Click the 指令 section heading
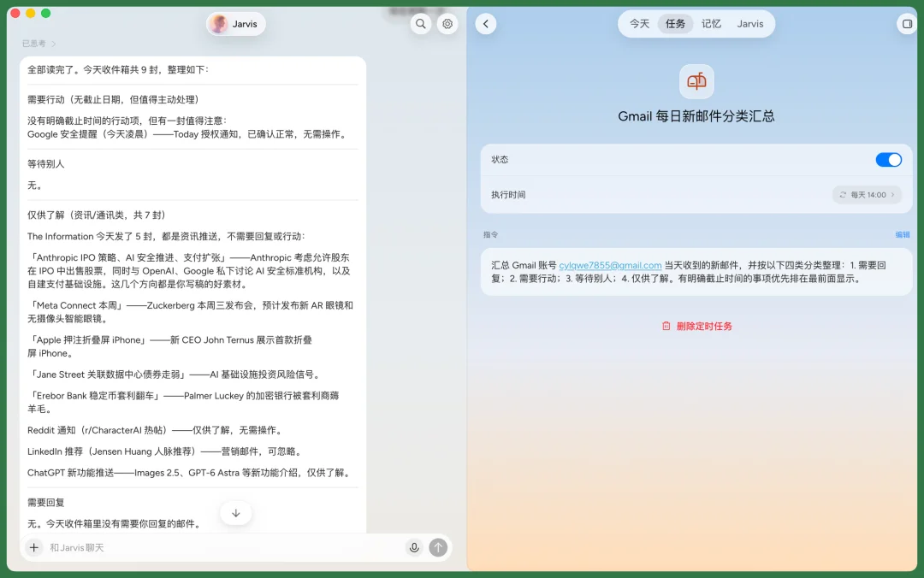This screenshot has width=924, height=578. (490, 234)
